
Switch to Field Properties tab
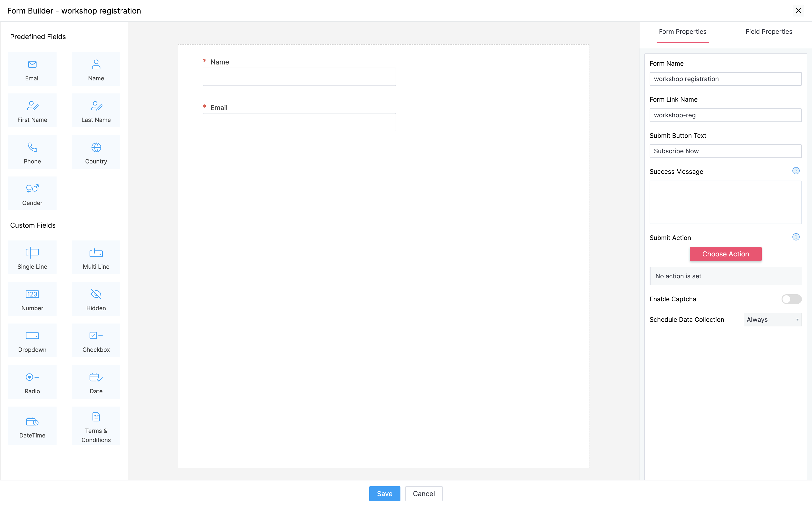tap(768, 32)
